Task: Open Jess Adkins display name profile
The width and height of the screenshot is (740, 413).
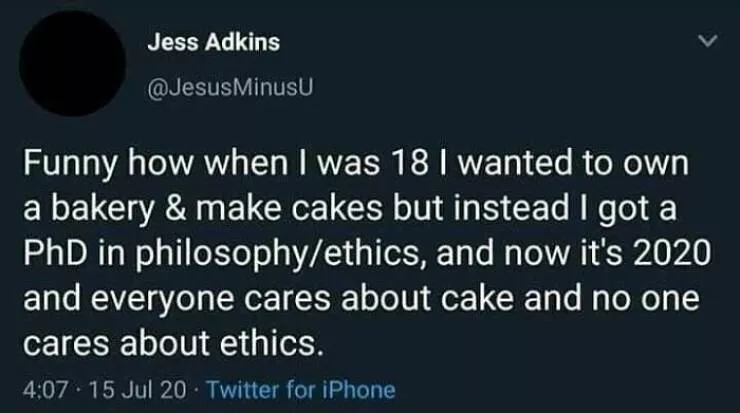Action: pyautogui.click(x=213, y=43)
